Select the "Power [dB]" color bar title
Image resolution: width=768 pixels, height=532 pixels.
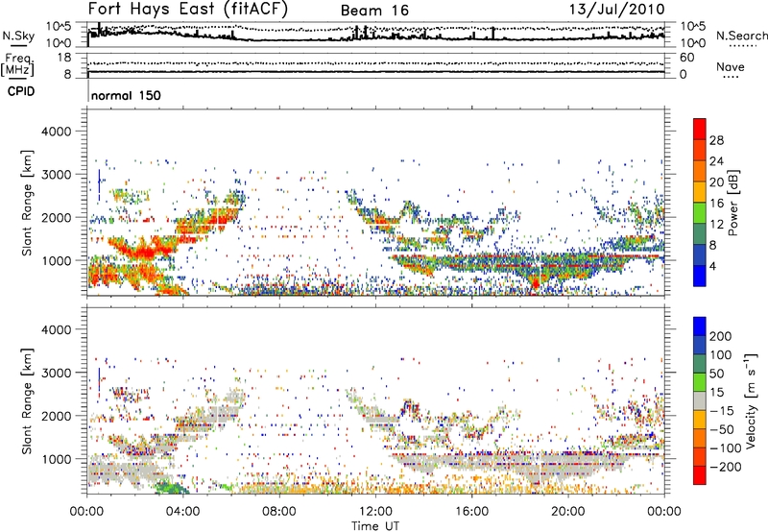tap(733, 203)
